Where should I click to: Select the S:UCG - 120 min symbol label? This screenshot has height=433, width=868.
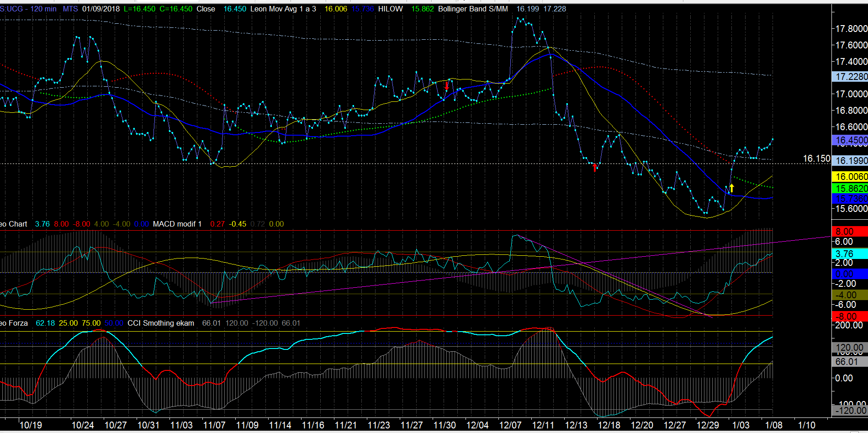coord(28,9)
